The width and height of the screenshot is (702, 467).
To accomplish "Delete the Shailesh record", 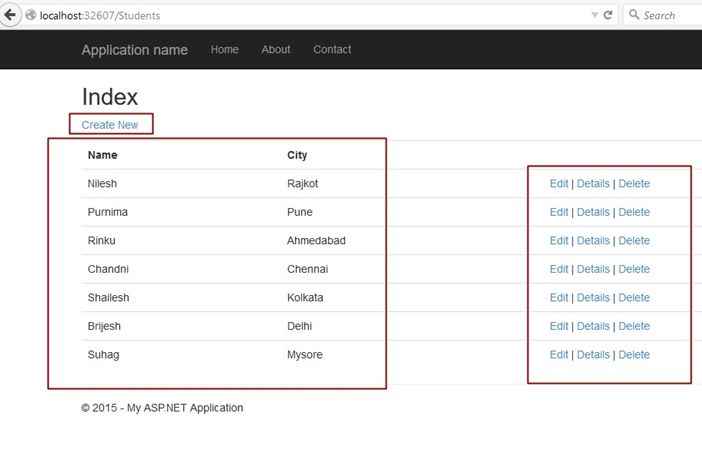I will coord(634,298).
